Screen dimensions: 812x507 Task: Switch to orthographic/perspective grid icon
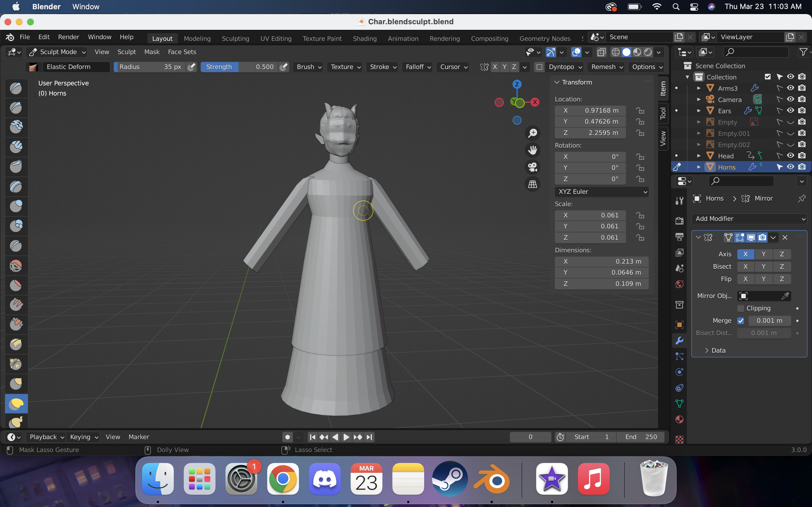(533, 184)
